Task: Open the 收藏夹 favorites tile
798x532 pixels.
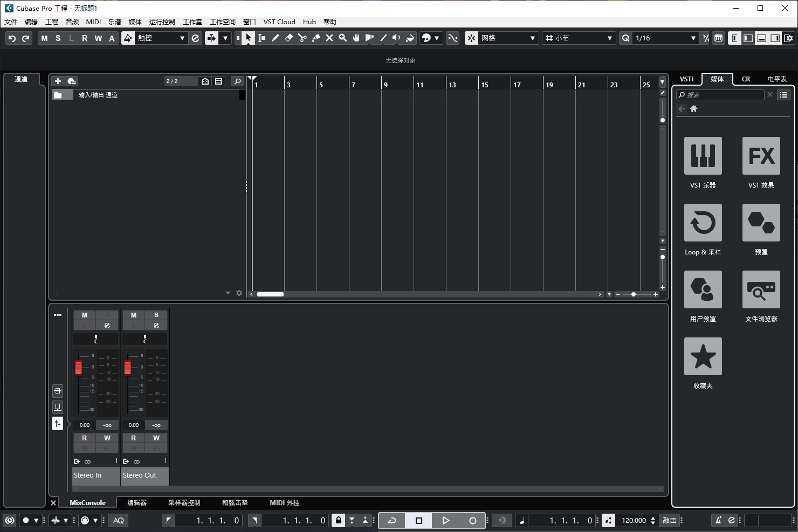Action: click(x=703, y=356)
